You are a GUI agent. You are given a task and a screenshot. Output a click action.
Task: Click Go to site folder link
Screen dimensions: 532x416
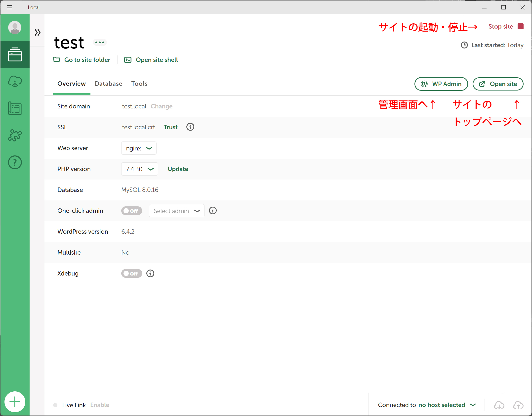coord(87,60)
